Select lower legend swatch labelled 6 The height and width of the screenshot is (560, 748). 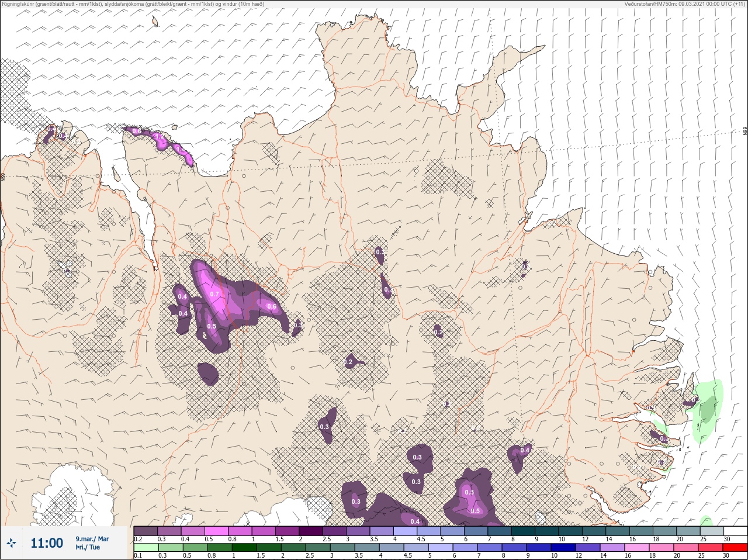pos(465,547)
